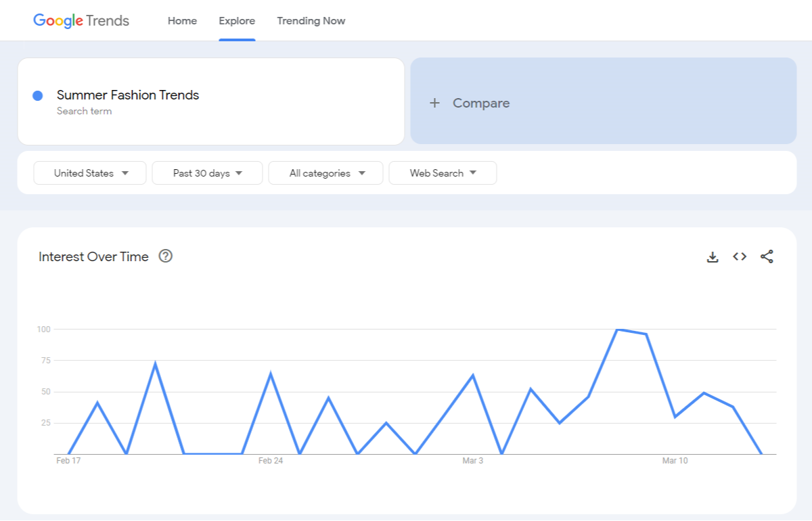Viewport: 812px width, 521px height.
Task: Click the plus icon in Compare box
Action: (x=434, y=103)
